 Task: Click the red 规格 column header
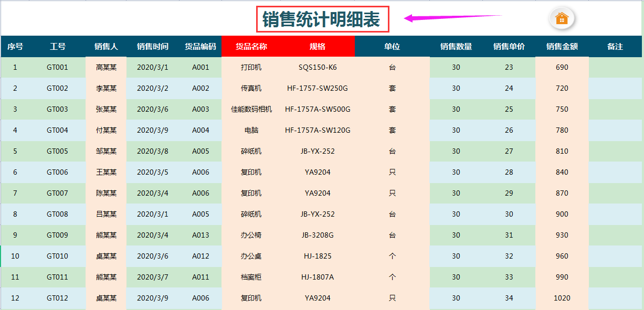point(318,46)
